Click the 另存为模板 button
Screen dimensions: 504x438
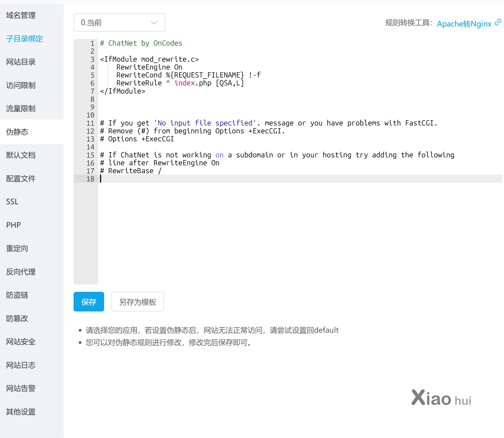(x=138, y=302)
